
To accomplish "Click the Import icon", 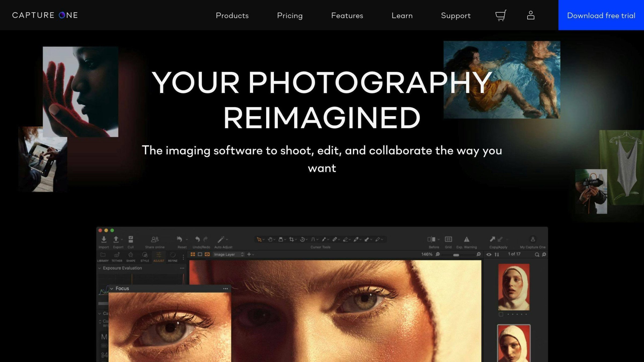I will (104, 239).
